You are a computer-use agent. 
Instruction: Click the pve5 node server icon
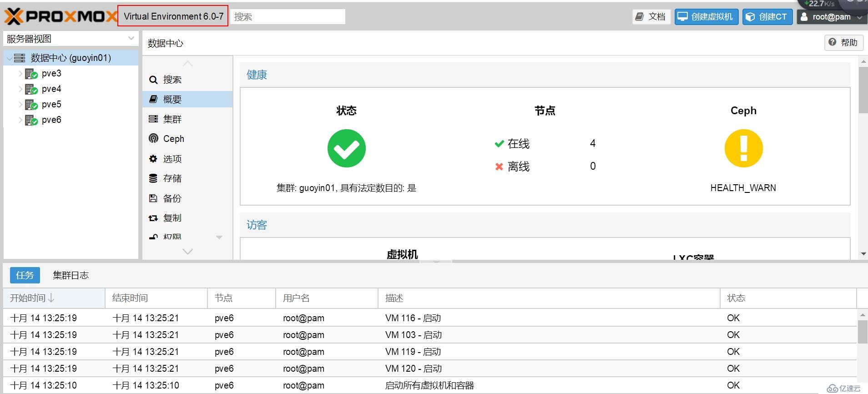pyautogui.click(x=31, y=105)
